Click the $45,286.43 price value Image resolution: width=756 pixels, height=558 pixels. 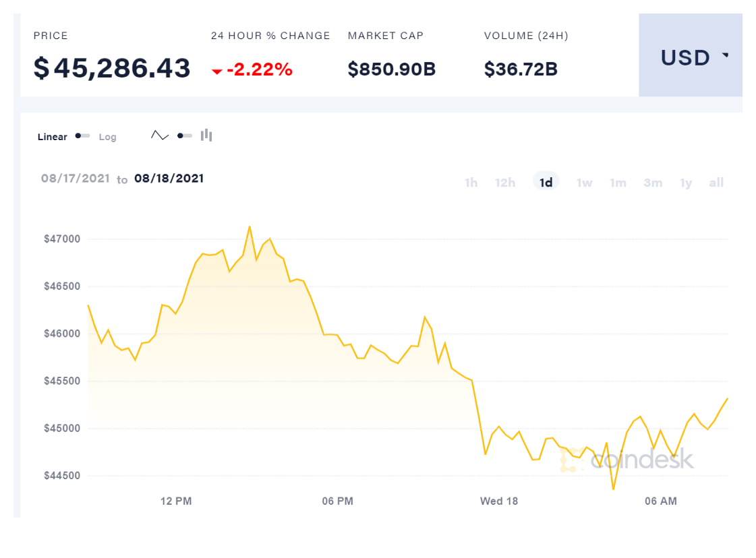tap(112, 69)
